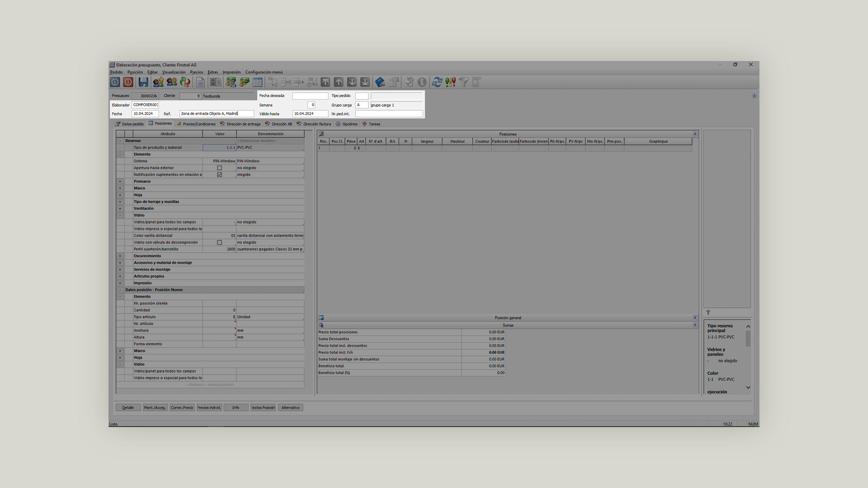Image resolution: width=868 pixels, height=488 pixels.
Task: Click the move position to bottom arrow
Action: 365,82
